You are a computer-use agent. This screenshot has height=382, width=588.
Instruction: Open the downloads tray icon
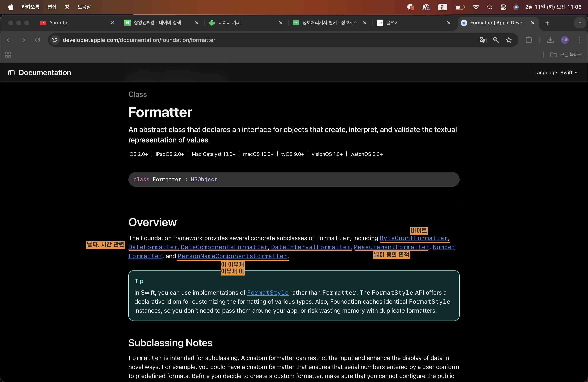pyautogui.click(x=550, y=40)
